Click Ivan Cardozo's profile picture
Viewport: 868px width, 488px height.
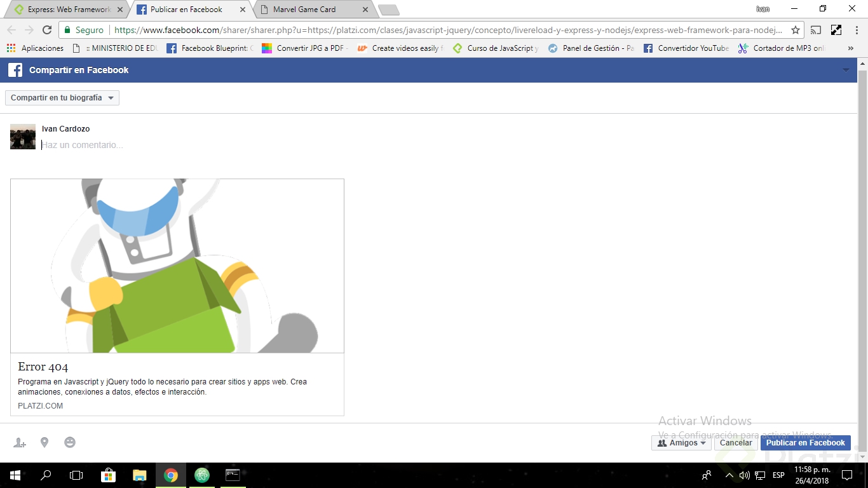tap(23, 137)
